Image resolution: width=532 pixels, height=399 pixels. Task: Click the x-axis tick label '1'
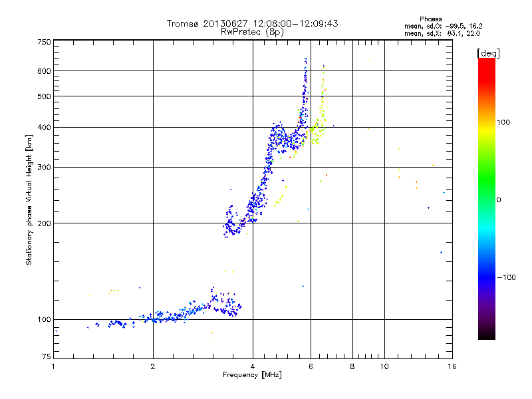click(x=53, y=366)
